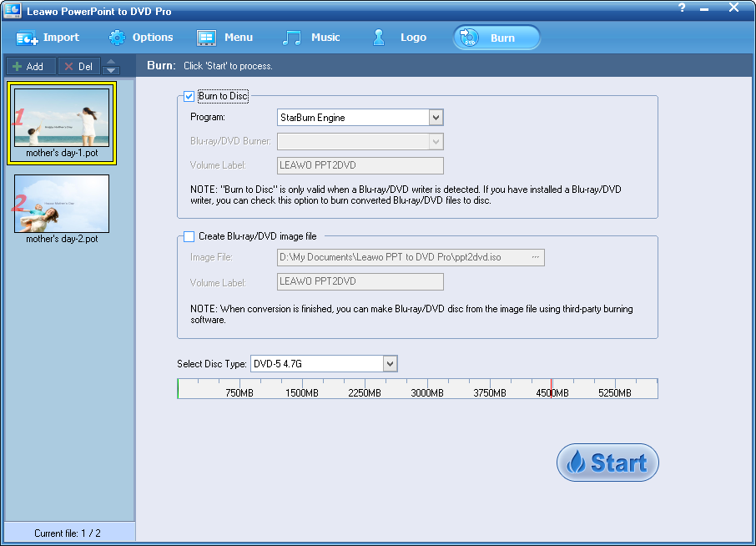Open help with the question mark icon

[682, 8]
